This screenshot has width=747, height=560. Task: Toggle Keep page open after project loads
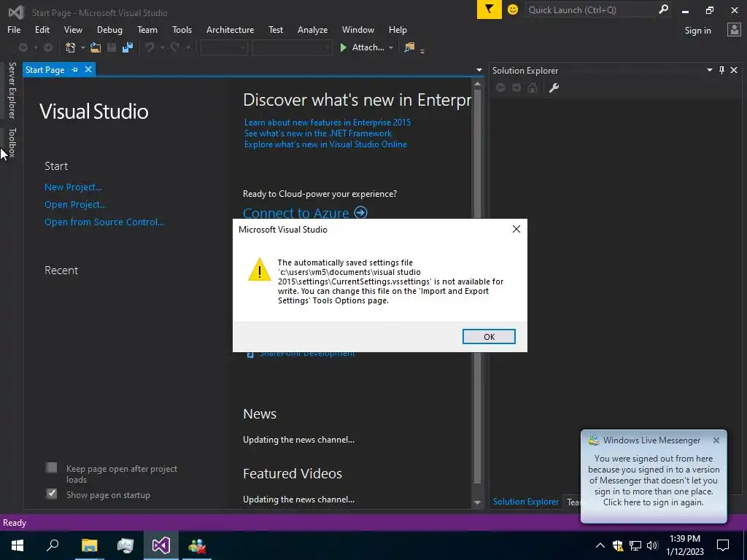click(52, 467)
